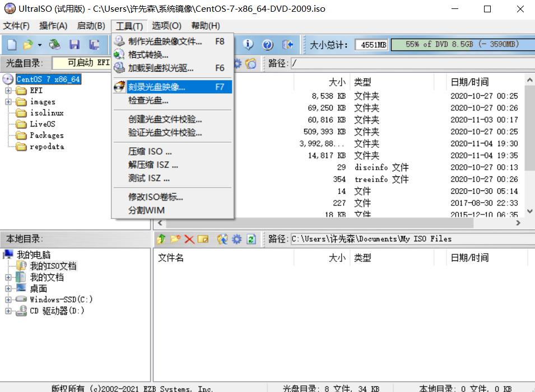Create a new blank ISO image
535x392 pixels.
12,44
